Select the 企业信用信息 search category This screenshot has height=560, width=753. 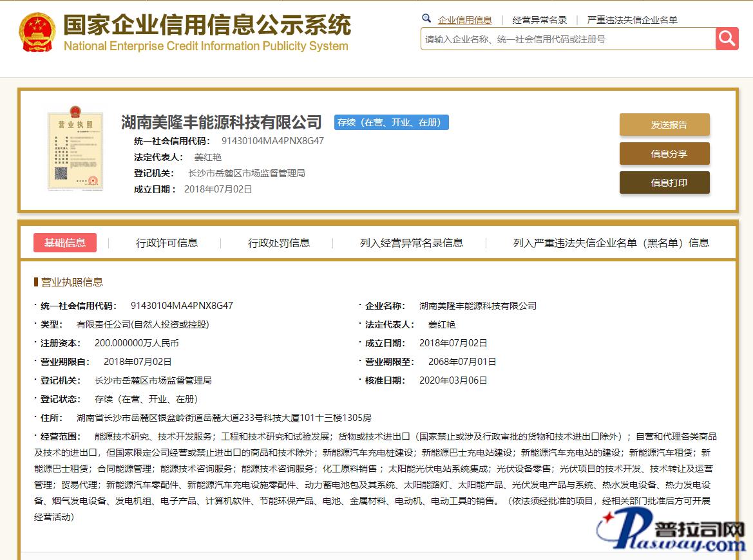464,20
